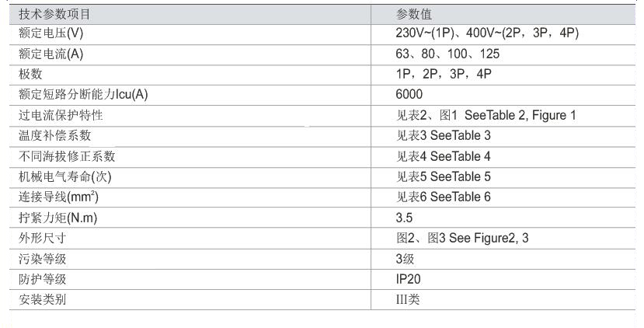Screen dimensions: 644x328
Task: Click the 230V~(1P)、400V~(2P, 3P, 4P) value
Action: pos(487,33)
